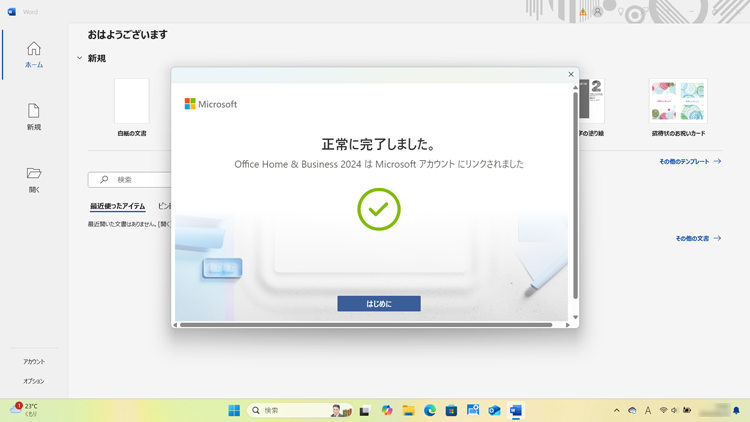The image size is (750, 422).
Task: Show hidden system tray icons chevron
Action: [x=616, y=410]
